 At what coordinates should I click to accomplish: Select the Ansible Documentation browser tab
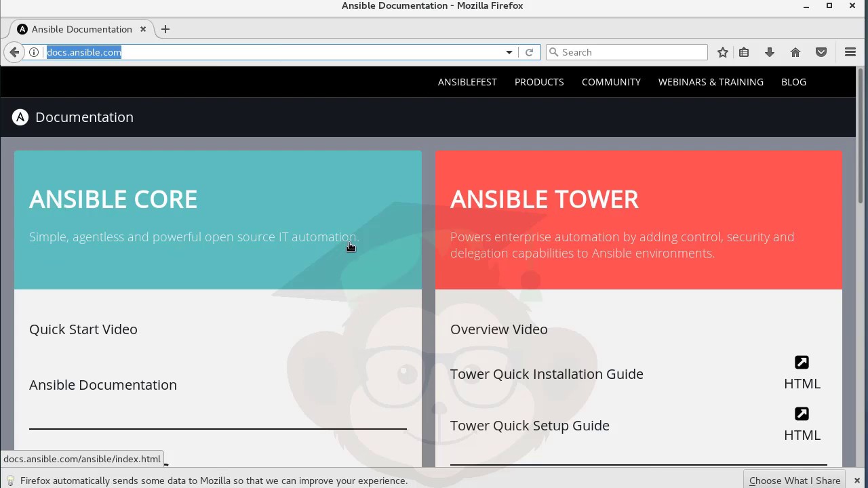[81, 29]
